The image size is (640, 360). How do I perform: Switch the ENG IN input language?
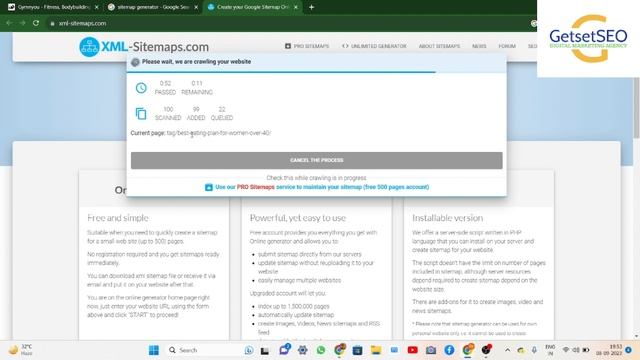[x=550, y=350]
